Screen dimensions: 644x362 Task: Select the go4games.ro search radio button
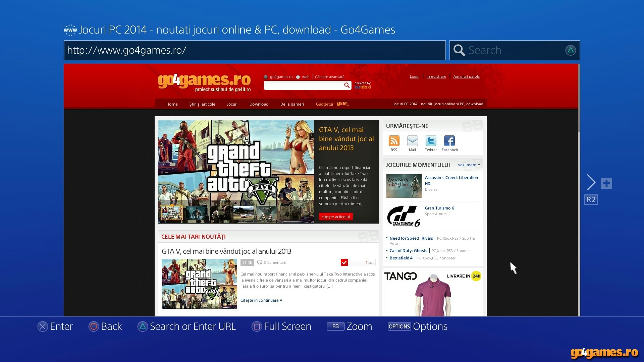click(266, 77)
